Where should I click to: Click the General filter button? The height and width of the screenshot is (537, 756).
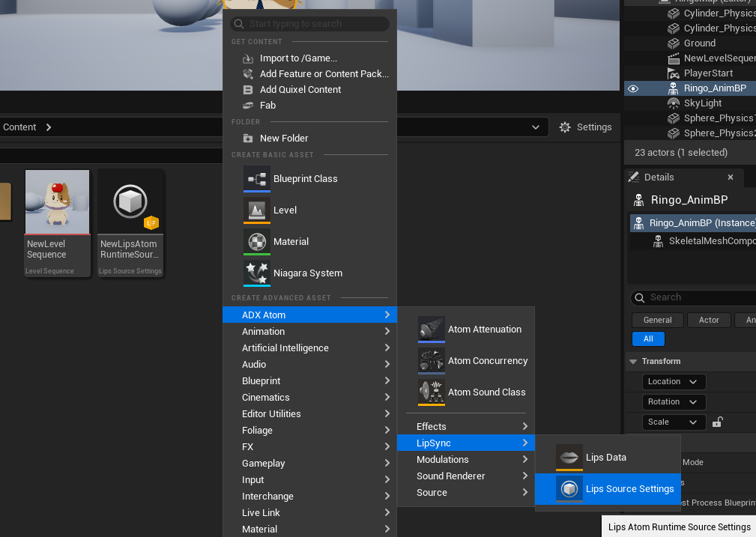pyautogui.click(x=657, y=321)
